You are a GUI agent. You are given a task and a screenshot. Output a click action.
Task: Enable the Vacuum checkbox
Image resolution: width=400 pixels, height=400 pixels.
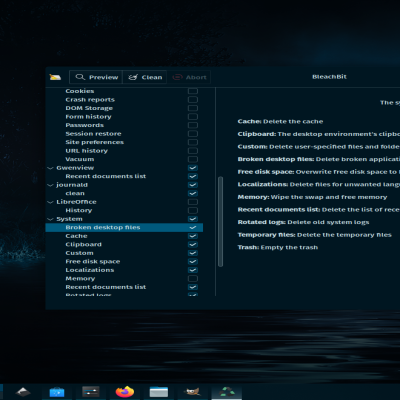[x=193, y=159]
